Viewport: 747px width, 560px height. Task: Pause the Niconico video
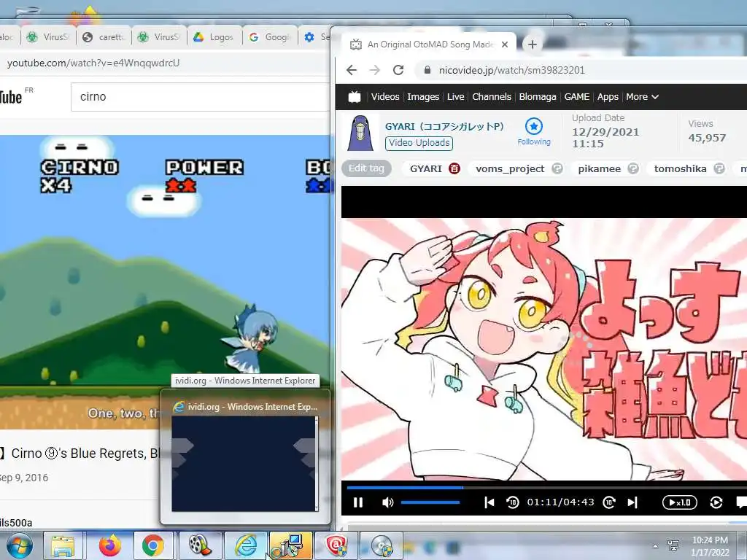[x=358, y=502]
